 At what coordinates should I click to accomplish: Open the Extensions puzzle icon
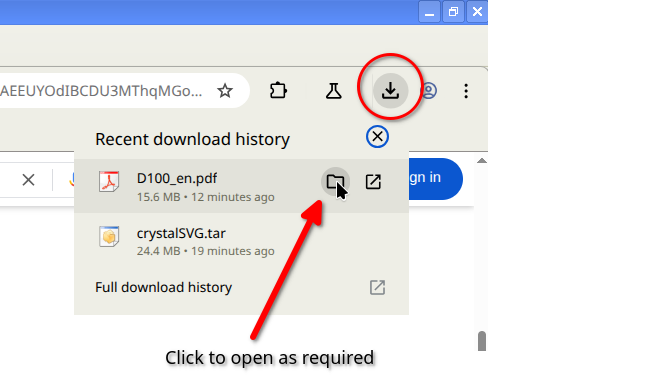278,91
